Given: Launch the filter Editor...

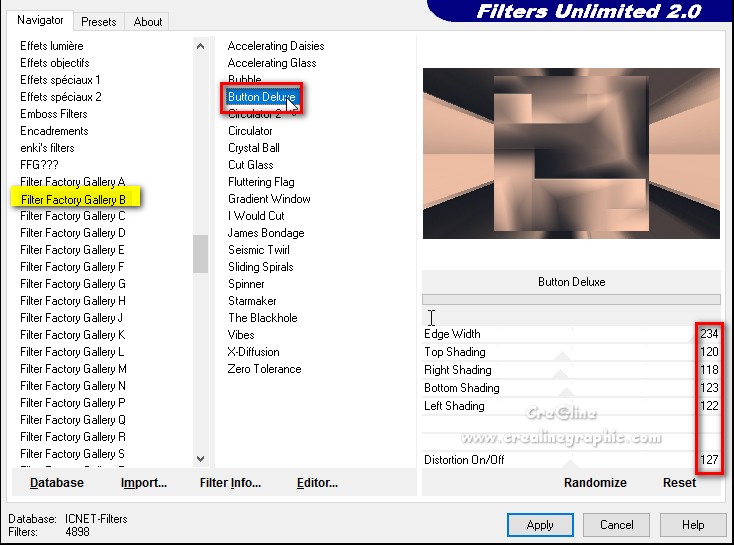Looking at the screenshot, I should pyautogui.click(x=317, y=482).
